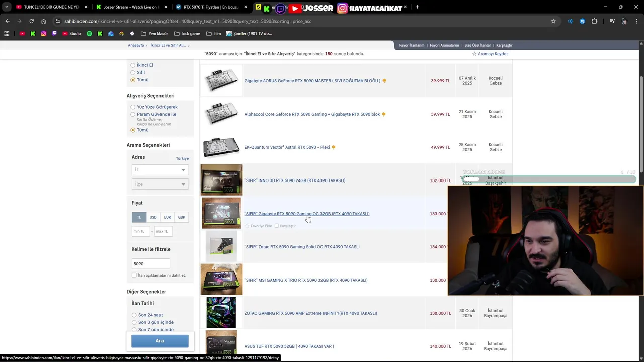Screen dimensions: 644x362
Task: Open a new browser tab with plus
Action: 417,7
